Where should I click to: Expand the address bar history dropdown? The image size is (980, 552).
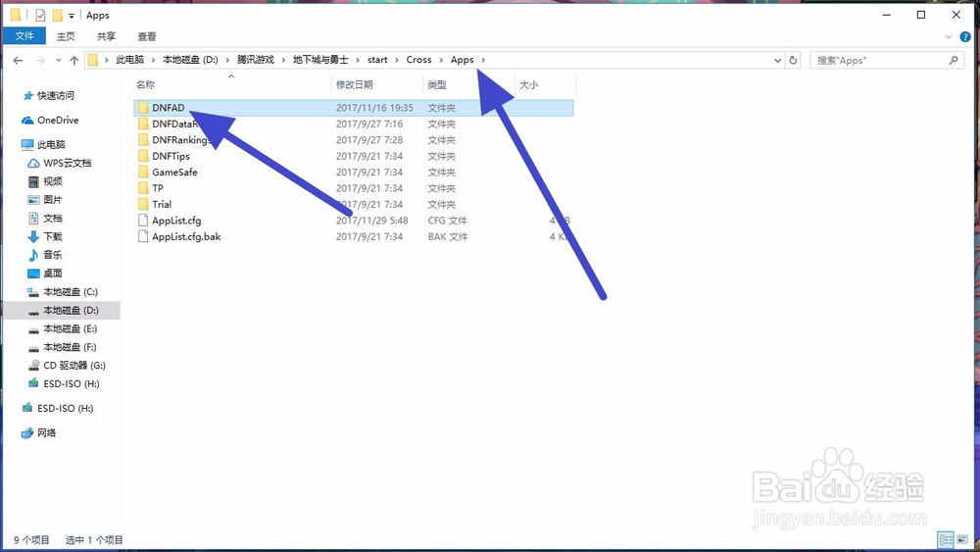(777, 60)
